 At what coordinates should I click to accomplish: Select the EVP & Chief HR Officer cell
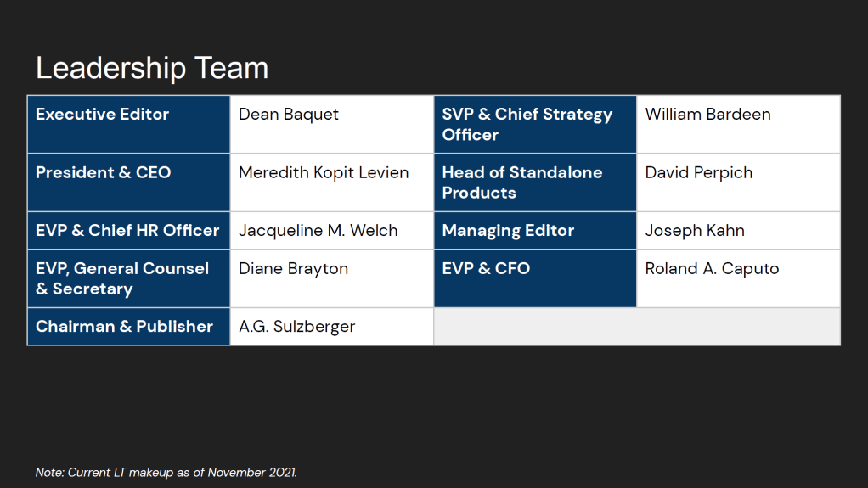click(128, 231)
